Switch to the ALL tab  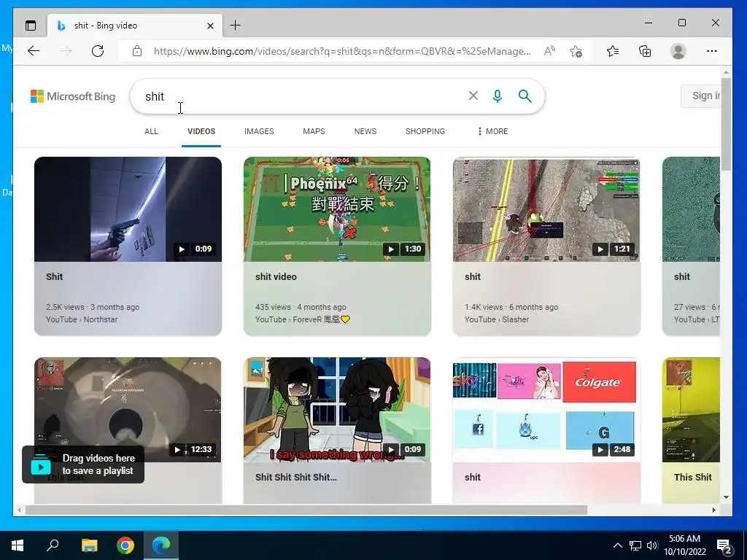[151, 131]
